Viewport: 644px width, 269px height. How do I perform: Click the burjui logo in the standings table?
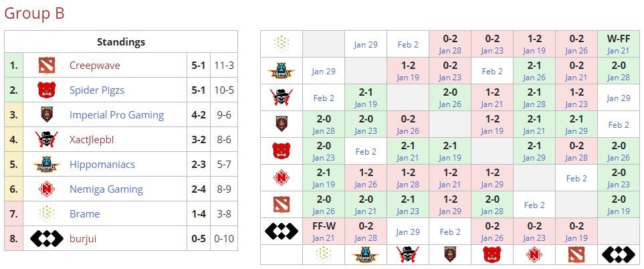pyautogui.click(x=46, y=238)
